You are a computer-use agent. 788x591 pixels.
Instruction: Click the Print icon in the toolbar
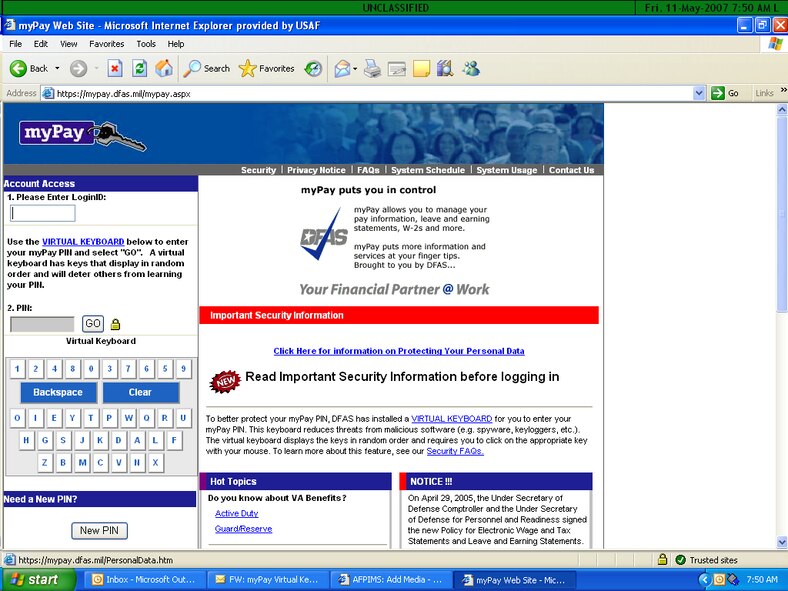pos(372,69)
